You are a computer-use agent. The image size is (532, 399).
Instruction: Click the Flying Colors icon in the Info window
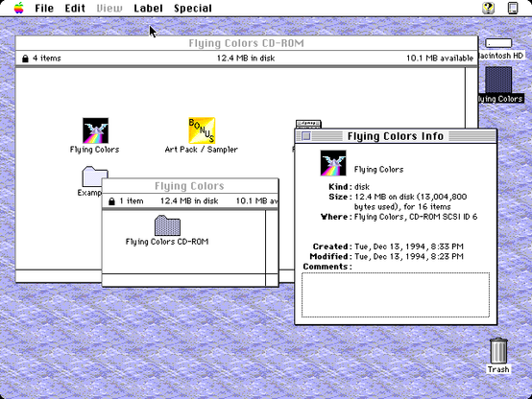pyautogui.click(x=333, y=163)
